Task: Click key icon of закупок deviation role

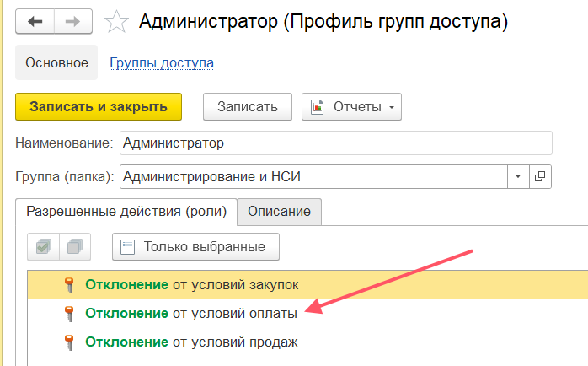Action: point(70,285)
